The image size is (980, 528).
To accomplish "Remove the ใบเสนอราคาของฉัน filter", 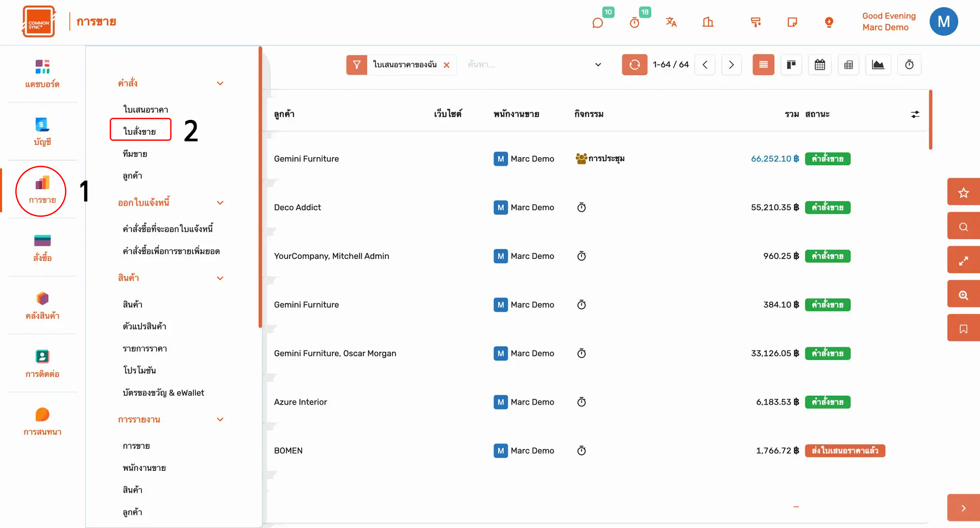I will (x=447, y=65).
